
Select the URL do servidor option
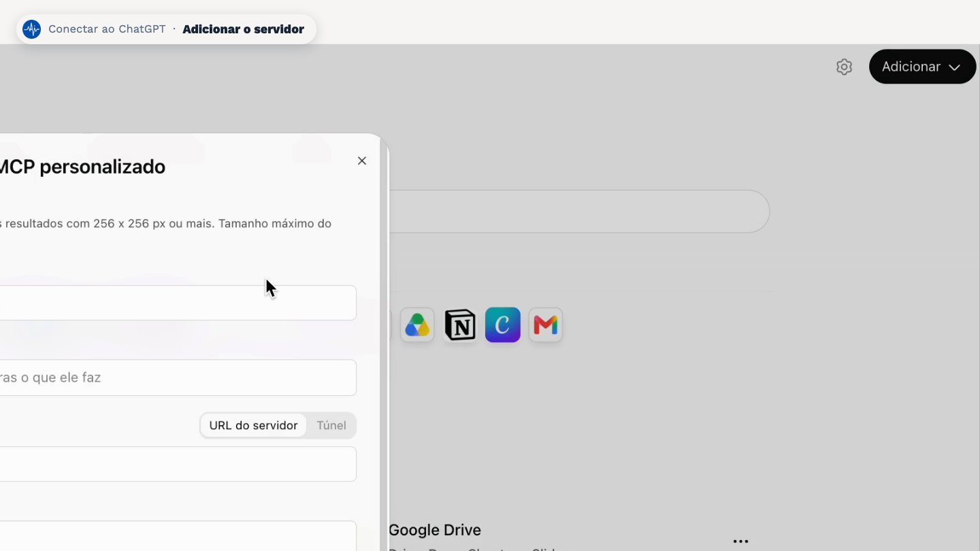click(x=253, y=425)
